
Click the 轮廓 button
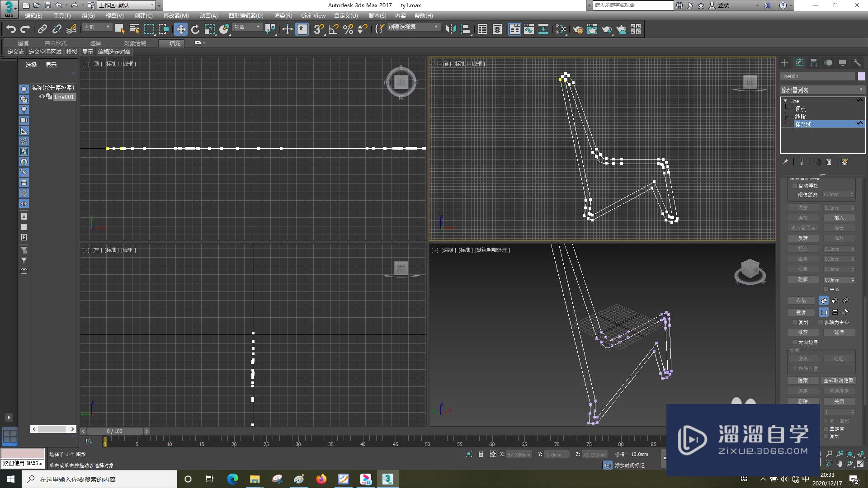tap(802, 280)
